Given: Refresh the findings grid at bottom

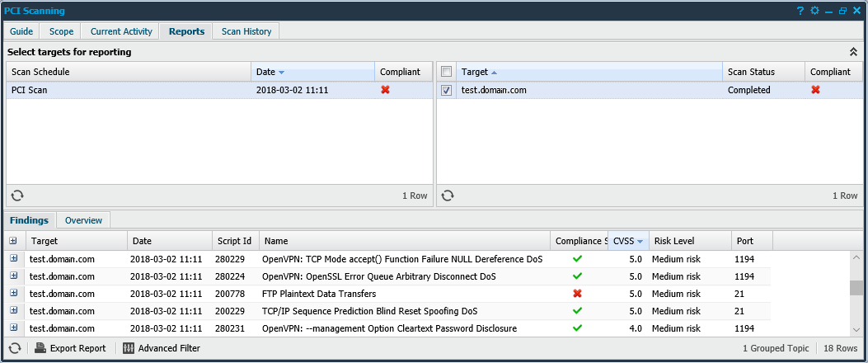Looking at the screenshot, I should coord(15,348).
